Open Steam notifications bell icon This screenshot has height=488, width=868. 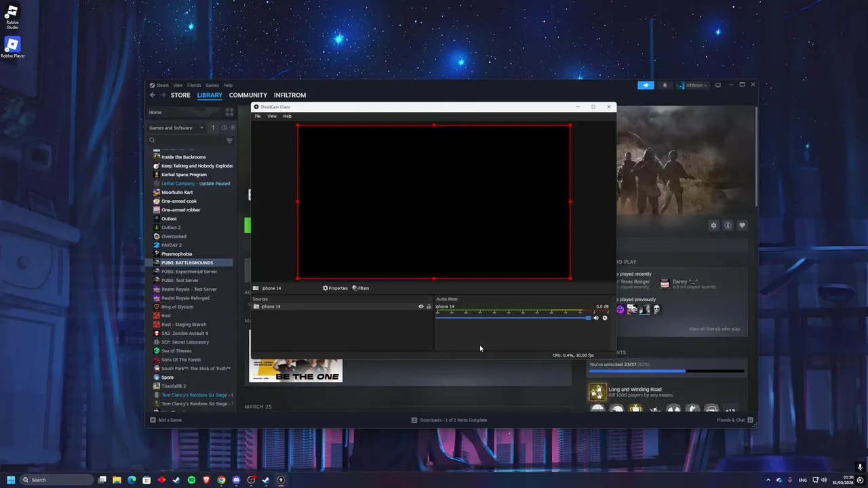665,85
